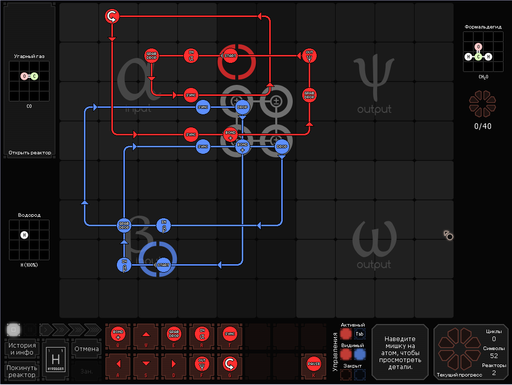Choose the rotate instruction tile

(230, 366)
